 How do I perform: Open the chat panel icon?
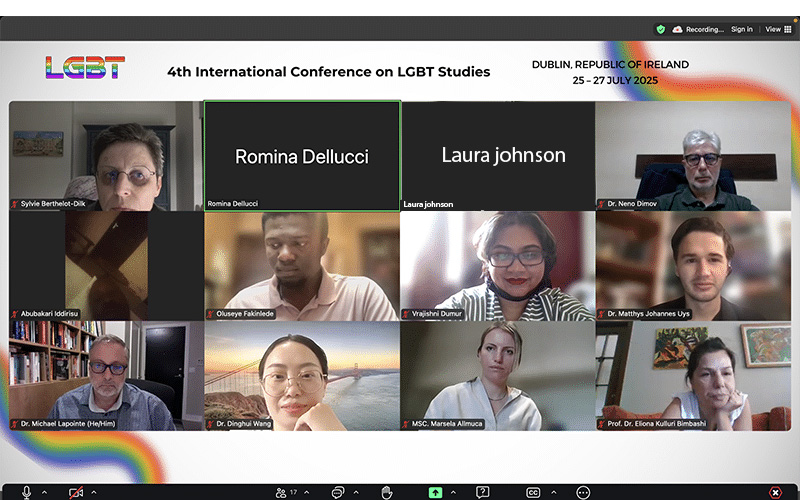click(338, 492)
